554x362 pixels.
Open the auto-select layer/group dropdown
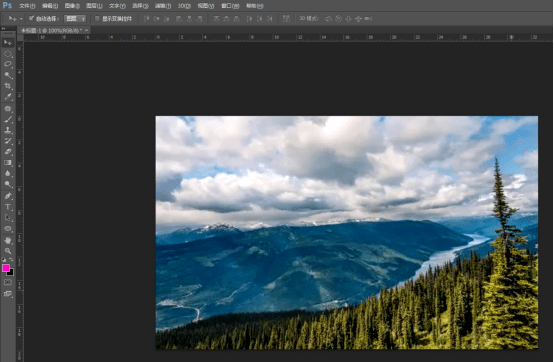point(75,18)
